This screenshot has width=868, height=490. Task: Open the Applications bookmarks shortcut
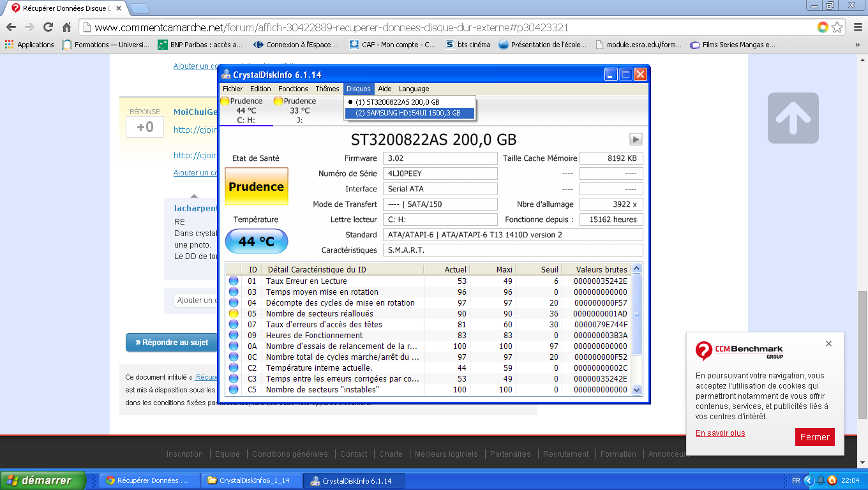tap(29, 45)
